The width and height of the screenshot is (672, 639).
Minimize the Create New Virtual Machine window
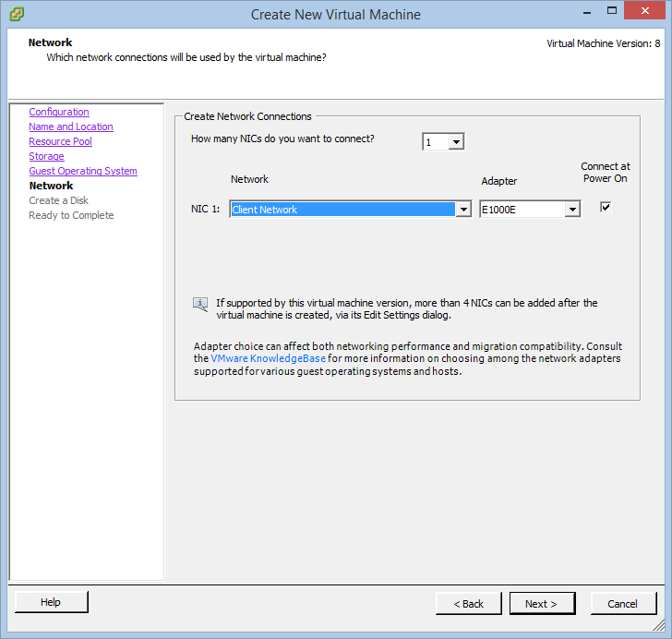point(587,12)
